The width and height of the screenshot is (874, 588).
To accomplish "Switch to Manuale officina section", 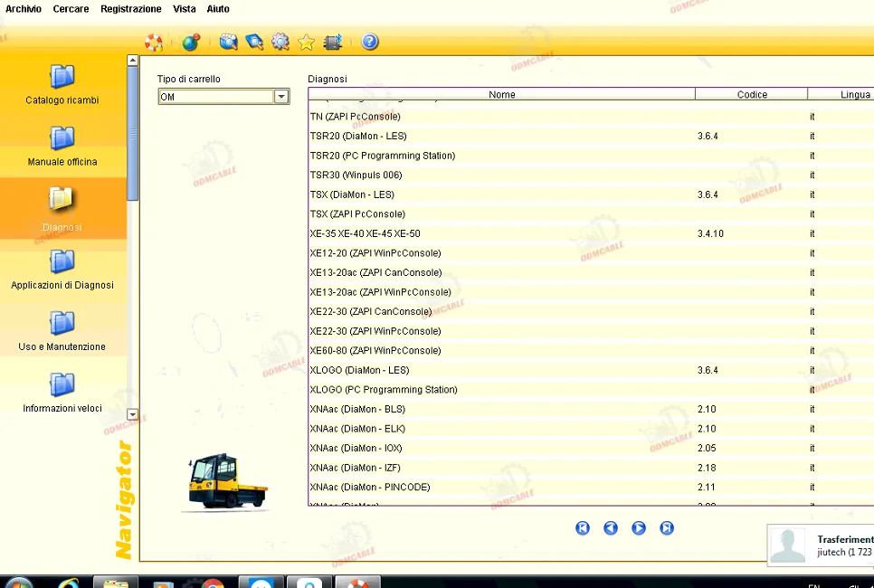I will [62, 147].
